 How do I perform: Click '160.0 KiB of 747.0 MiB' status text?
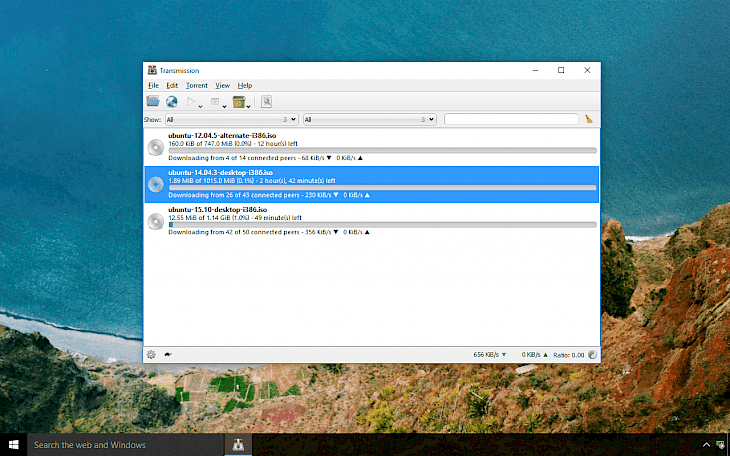[x=209, y=143]
